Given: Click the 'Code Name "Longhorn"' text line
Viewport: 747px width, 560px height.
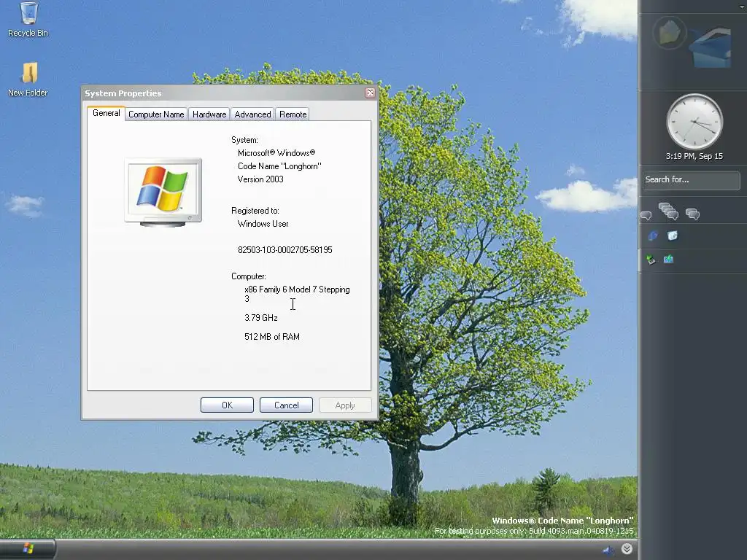Looking at the screenshot, I should [x=279, y=166].
